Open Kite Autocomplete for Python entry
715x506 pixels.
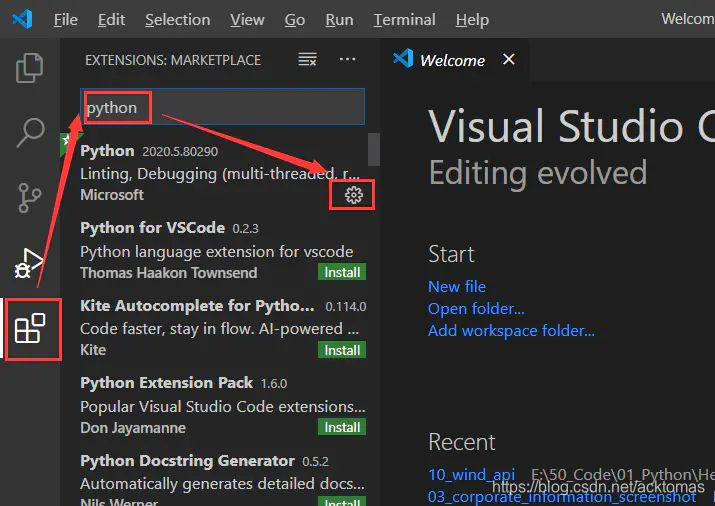[x=221, y=328]
